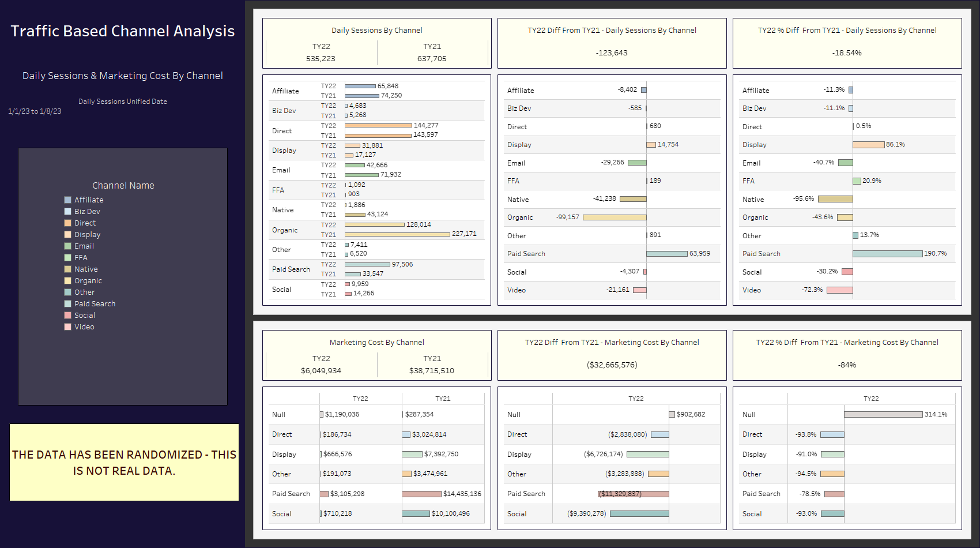The height and width of the screenshot is (548, 980).
Task: Click the TY21 marketing cost total $38,715,510
Action: pyautogui.click(x=431, y=371)
